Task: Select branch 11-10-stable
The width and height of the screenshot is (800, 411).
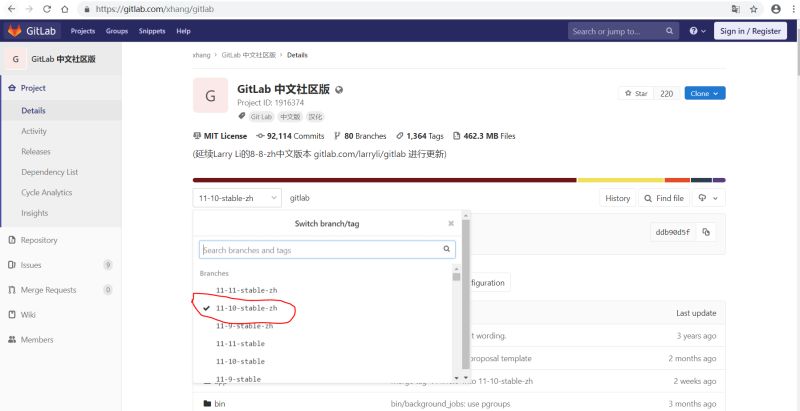Action: [240, 362]
